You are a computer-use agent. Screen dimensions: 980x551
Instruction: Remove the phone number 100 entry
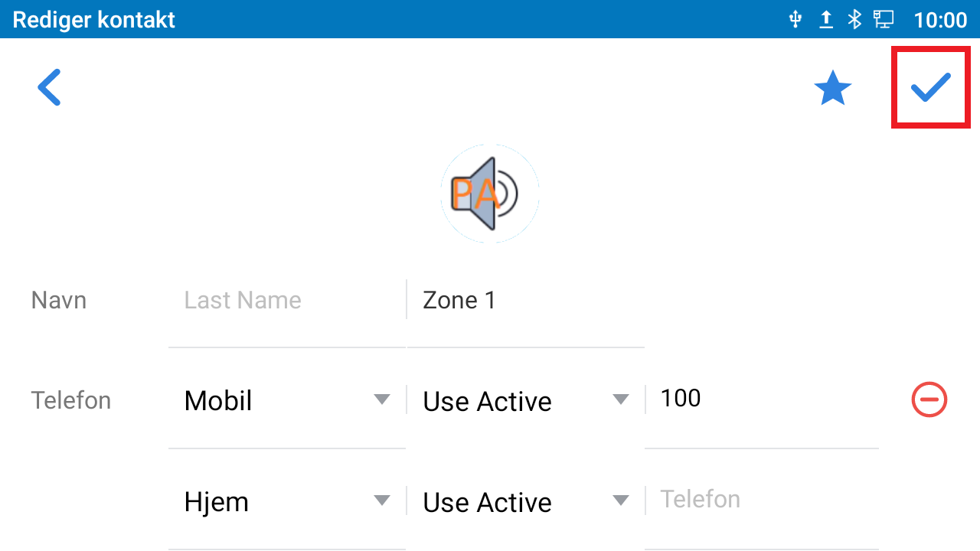point(929,399)
